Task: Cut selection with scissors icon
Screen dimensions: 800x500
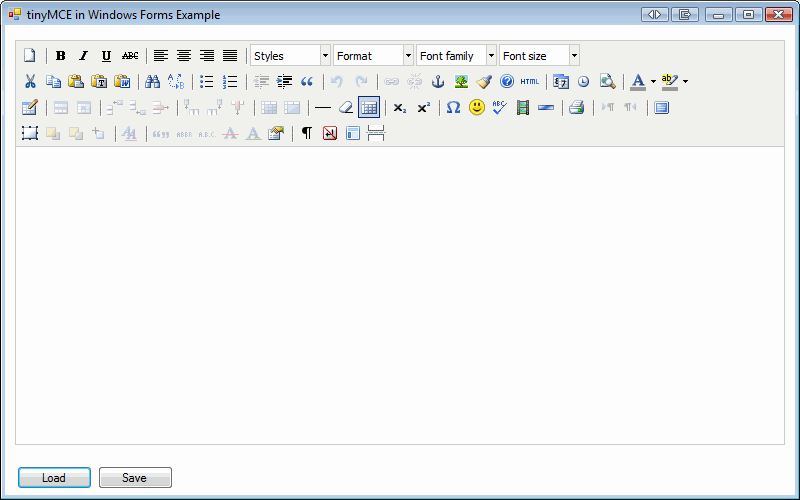Action: [30, 81]
